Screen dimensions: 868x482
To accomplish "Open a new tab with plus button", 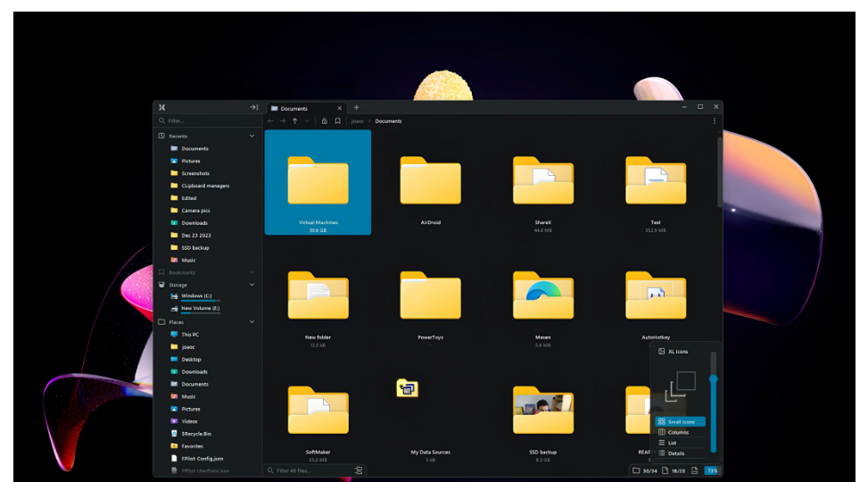I will (x=357, y=107).
